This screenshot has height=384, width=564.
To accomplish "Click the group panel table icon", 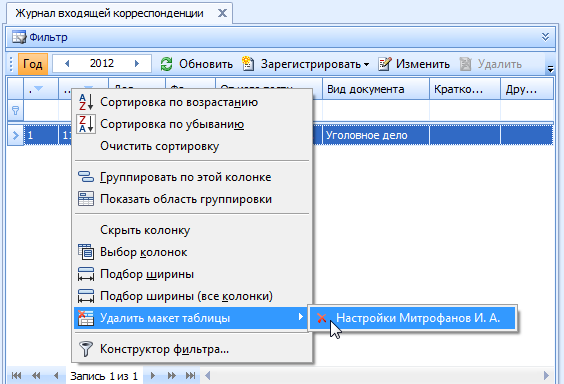I will click(x=86, y=199).
